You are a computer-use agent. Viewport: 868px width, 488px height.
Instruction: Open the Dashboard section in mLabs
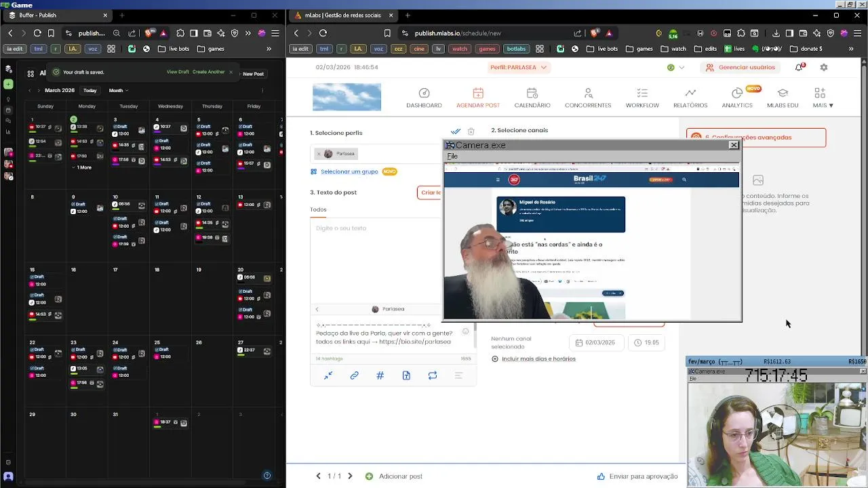click(424, 98)
